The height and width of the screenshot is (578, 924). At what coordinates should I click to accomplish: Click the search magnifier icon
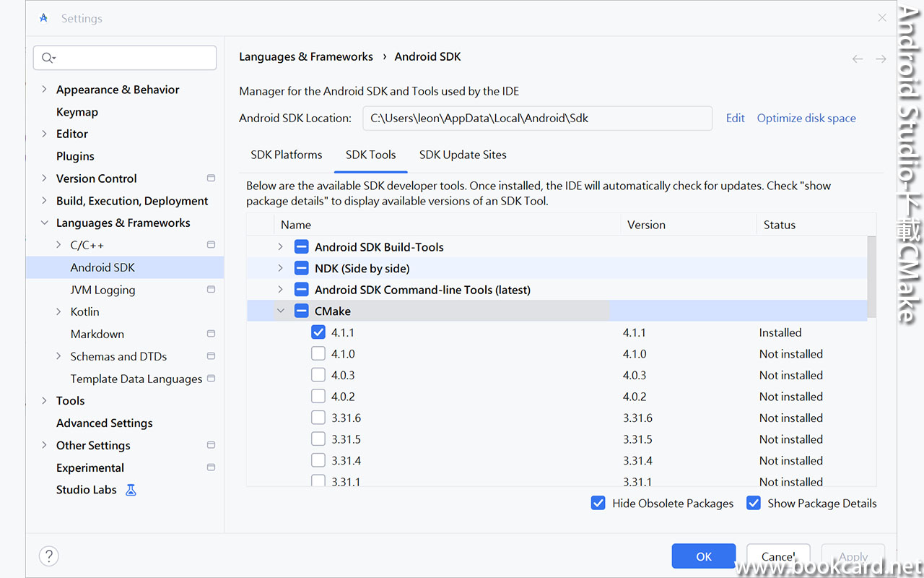point(48,58)
